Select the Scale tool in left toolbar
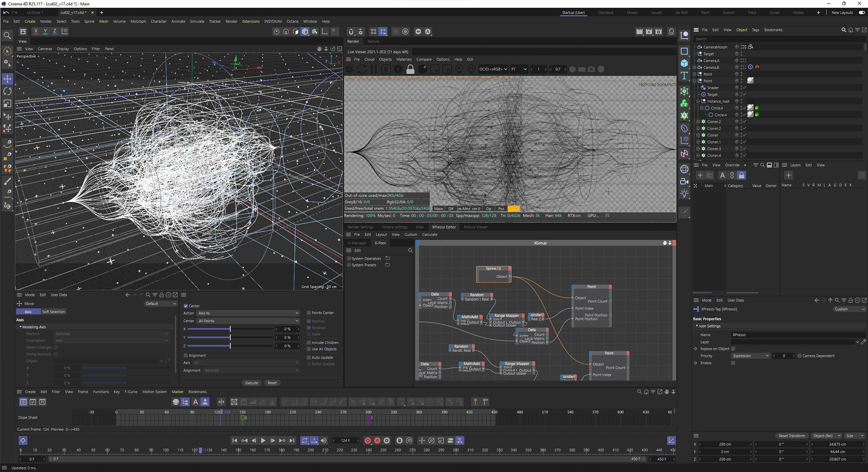This screenshot has height=472, width=868. 7,104
